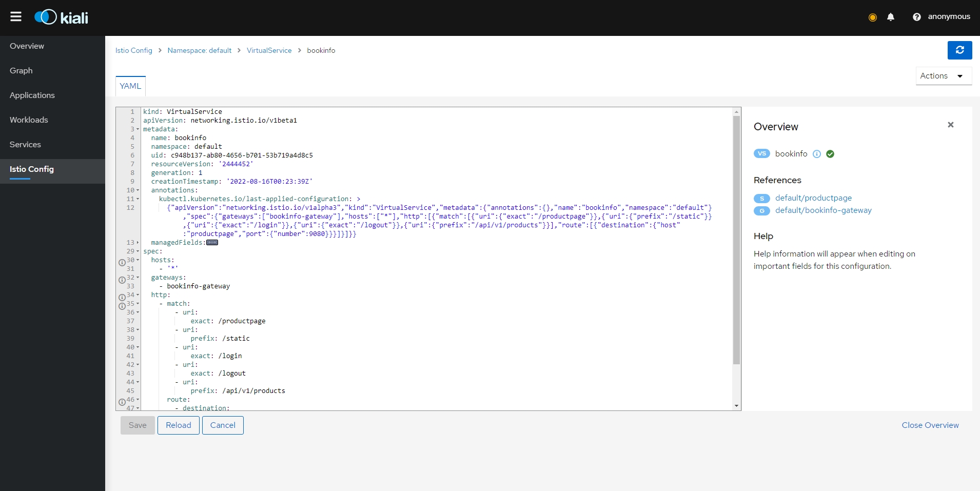Select the YAML tab
The image size is (980, 491).
(130, 86)
